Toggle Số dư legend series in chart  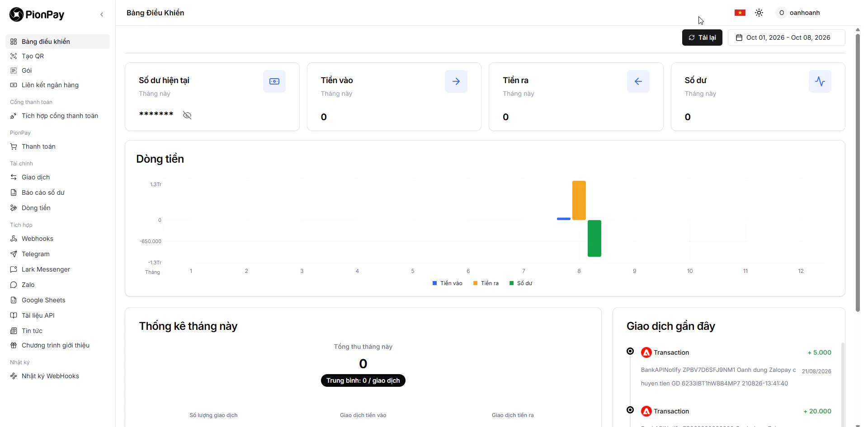[521, 283]
